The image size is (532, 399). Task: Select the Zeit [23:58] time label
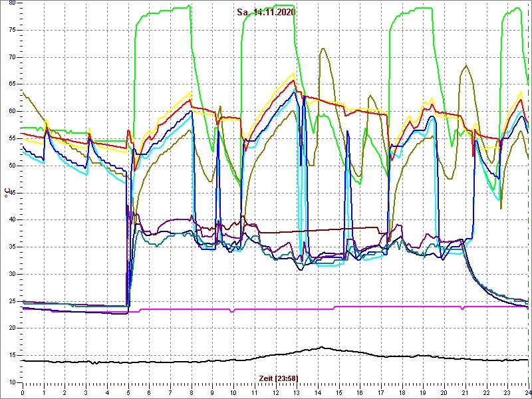279,378
